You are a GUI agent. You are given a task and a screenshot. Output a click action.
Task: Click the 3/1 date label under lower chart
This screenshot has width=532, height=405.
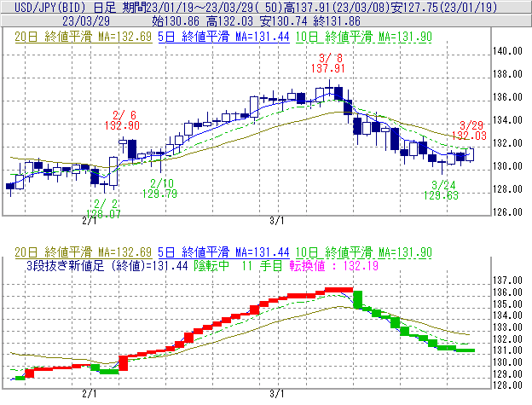(x=277, y=394)
